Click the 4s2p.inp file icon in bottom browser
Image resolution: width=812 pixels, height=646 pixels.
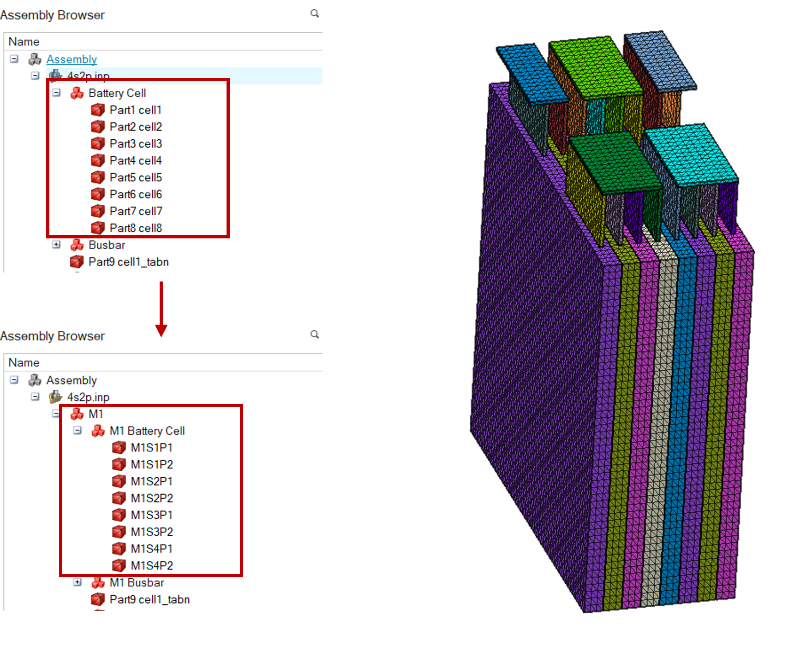(56, 397)
